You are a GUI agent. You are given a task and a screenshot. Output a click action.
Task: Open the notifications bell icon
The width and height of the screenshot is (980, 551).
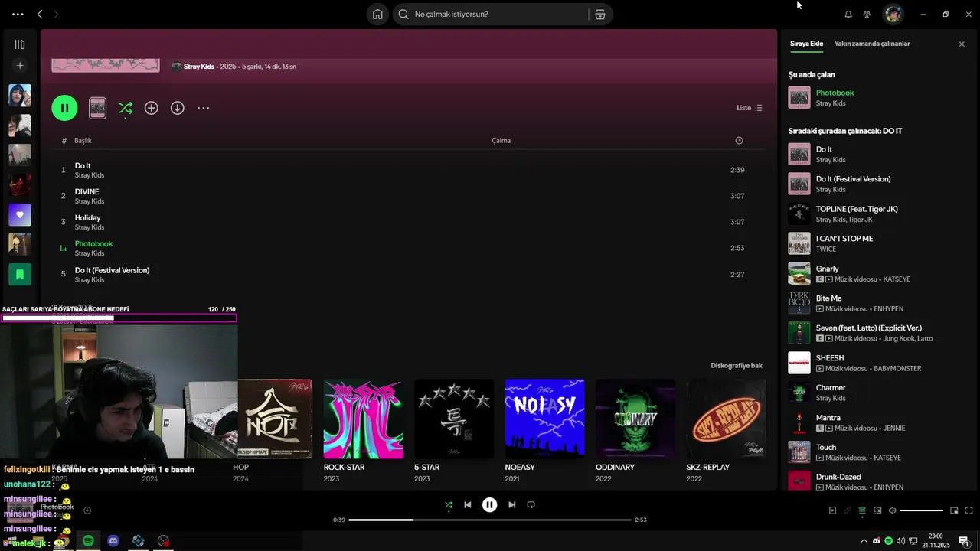[848, 14]
